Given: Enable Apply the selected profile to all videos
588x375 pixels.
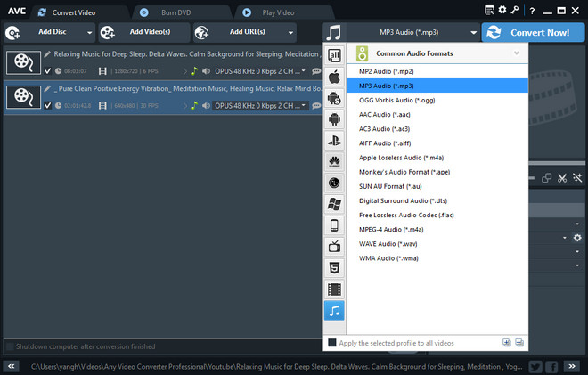Looking at the screenshot, I should pos(332,343).
